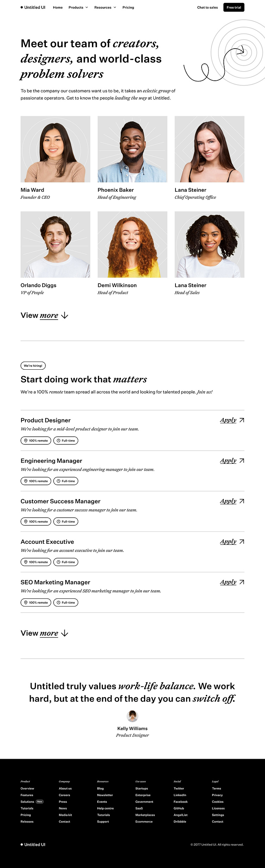Screen dimensions: 265x868
Task: Click the We're hiring! badge
Action: pyautogui.click(x=33, y=366)
